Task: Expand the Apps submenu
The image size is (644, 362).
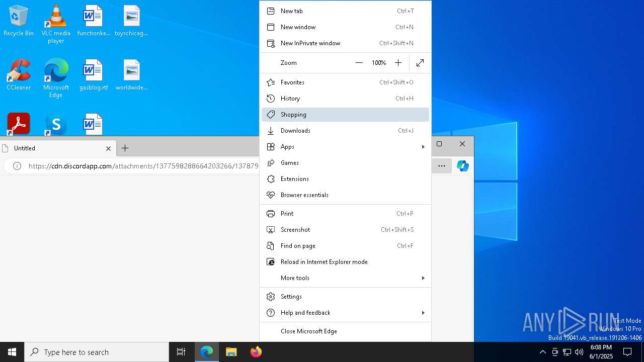Action: [345, 147]
